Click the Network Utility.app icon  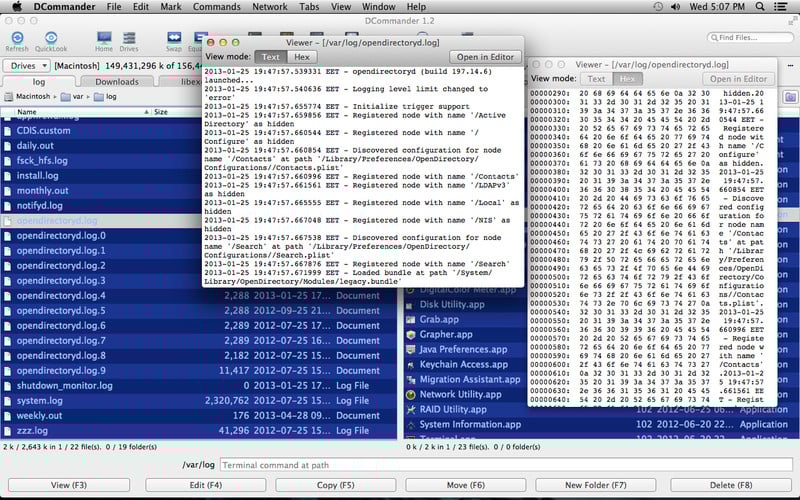click(410, 395)
